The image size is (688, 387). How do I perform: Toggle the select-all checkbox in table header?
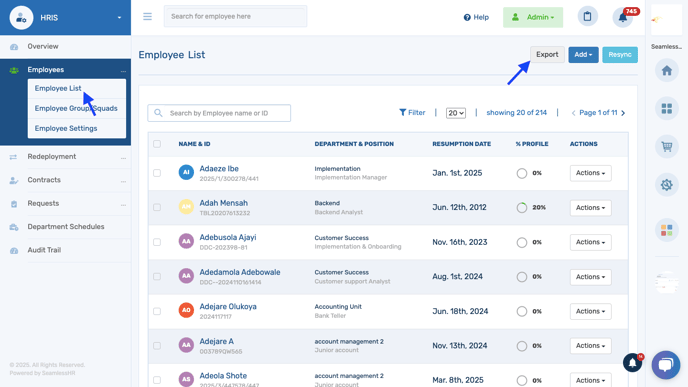(x=157, y=144)
